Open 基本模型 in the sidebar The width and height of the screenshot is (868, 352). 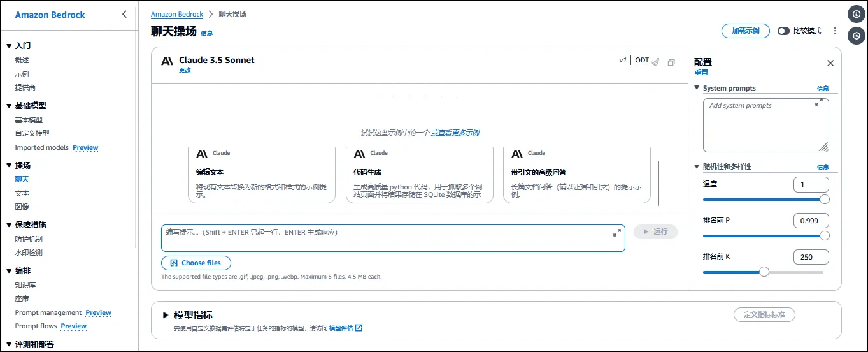[x=29, y=120]
